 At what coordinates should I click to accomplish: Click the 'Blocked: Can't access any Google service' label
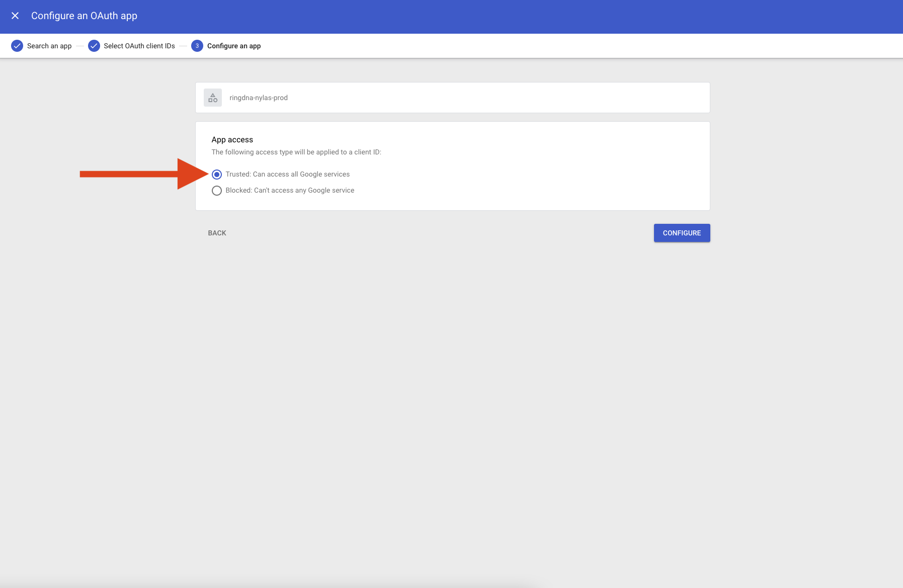click(x=290, y=191)
